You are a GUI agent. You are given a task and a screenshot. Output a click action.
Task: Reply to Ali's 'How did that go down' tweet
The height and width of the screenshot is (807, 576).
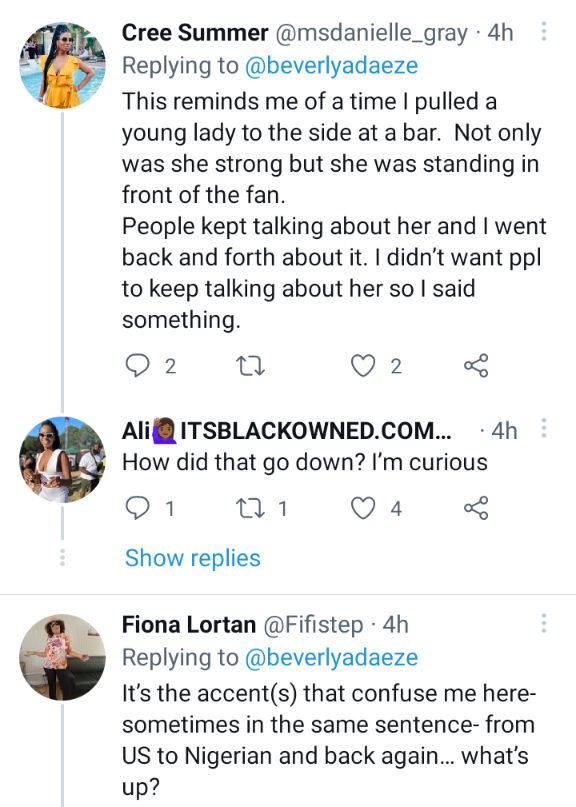click(137, 508)
